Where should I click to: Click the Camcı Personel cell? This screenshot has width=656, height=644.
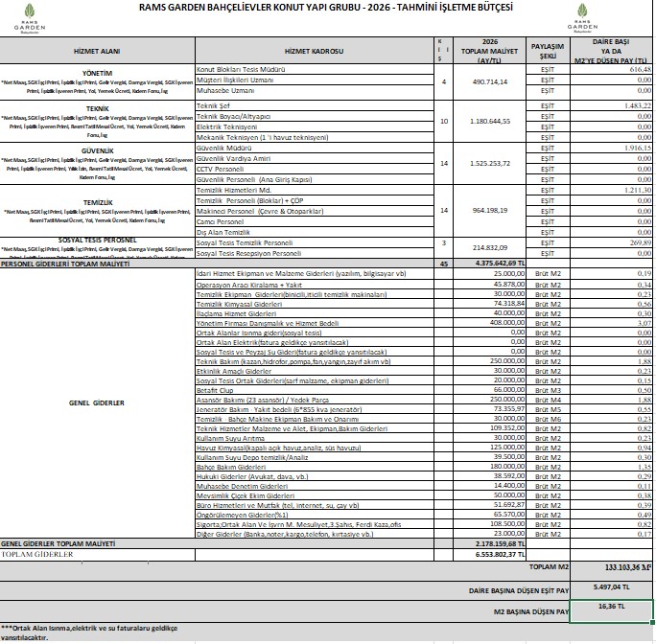click(315, 221)
